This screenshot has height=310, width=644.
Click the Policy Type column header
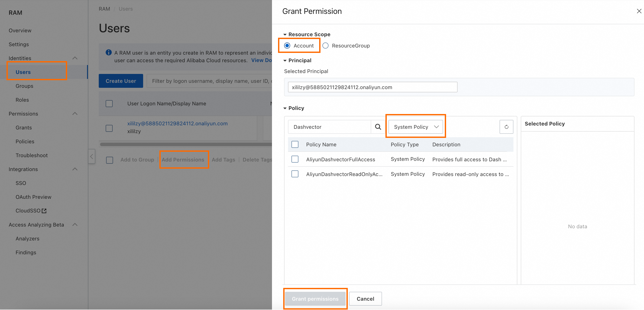(x=405, y=144)
